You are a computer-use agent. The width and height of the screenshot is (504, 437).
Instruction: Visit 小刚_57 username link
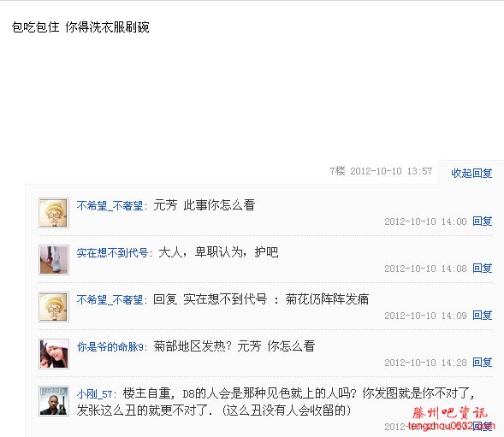click(94, 393)
